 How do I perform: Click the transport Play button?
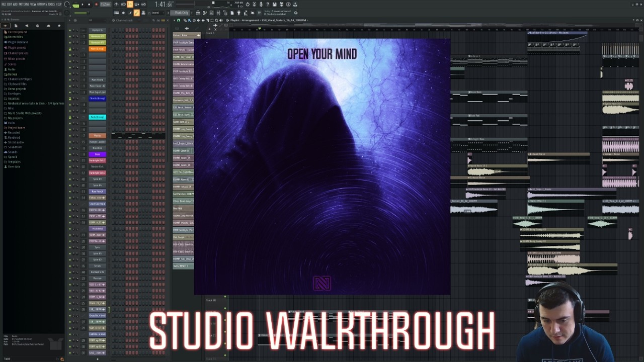coord(83,5)
